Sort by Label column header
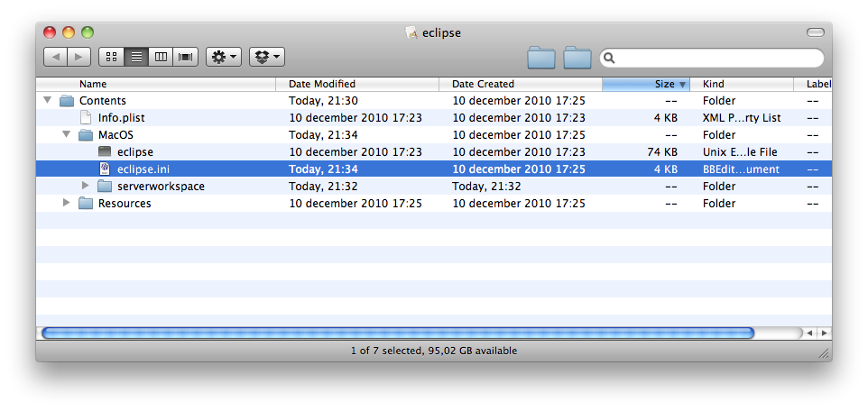The width and height of the screenshot is (868, 411). tap(813, 84)
